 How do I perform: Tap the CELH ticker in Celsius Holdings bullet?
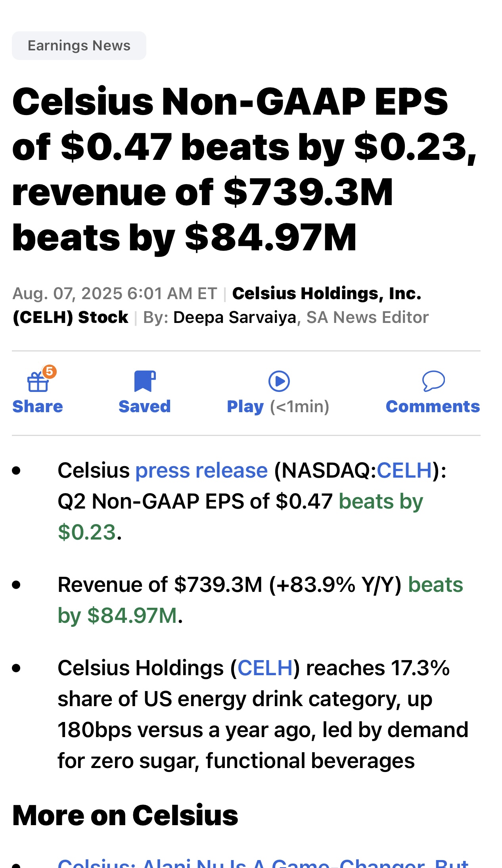[265, 668]
